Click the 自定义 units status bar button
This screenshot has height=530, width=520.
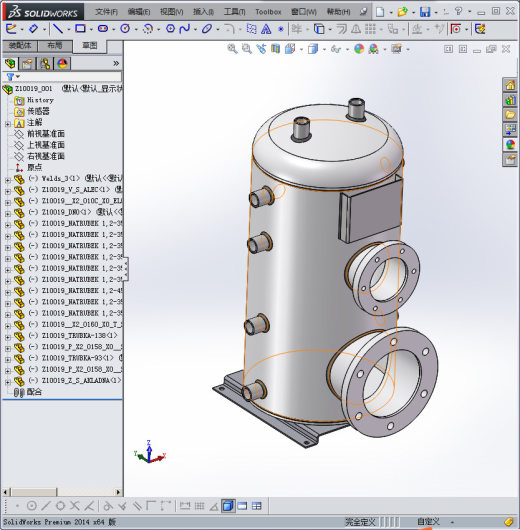click(428, 522)
